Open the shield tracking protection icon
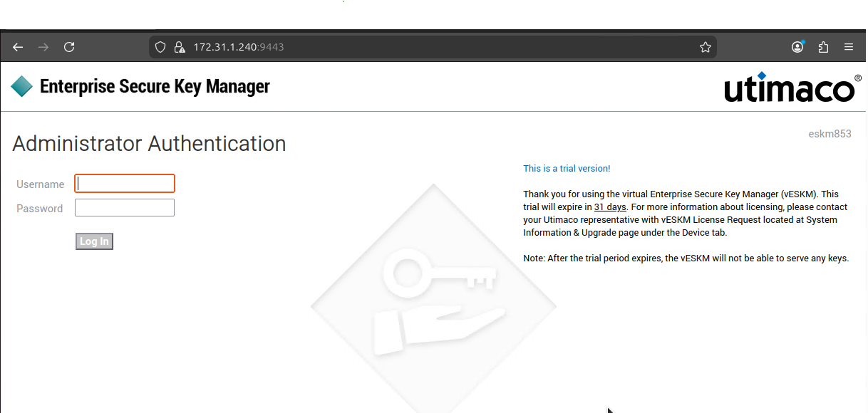Viewport: 868px width, 413px height. click(x=160, y=47)
